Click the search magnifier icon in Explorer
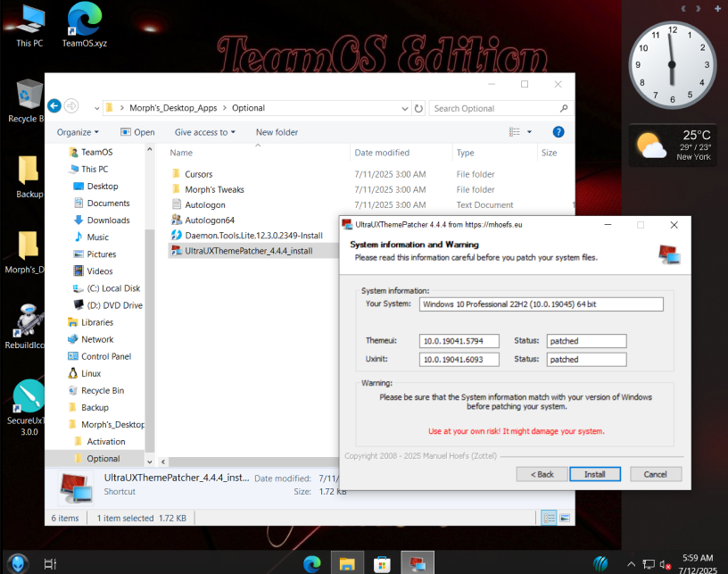The width and height of the screenshot is (728, 574). coord(564,108)
